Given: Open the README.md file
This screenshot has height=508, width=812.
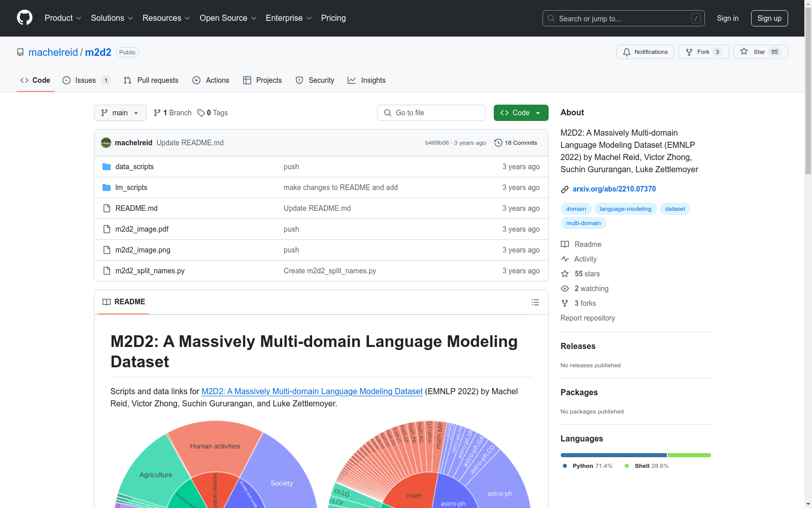Looking at the screenshot, I should coord(137,208).
